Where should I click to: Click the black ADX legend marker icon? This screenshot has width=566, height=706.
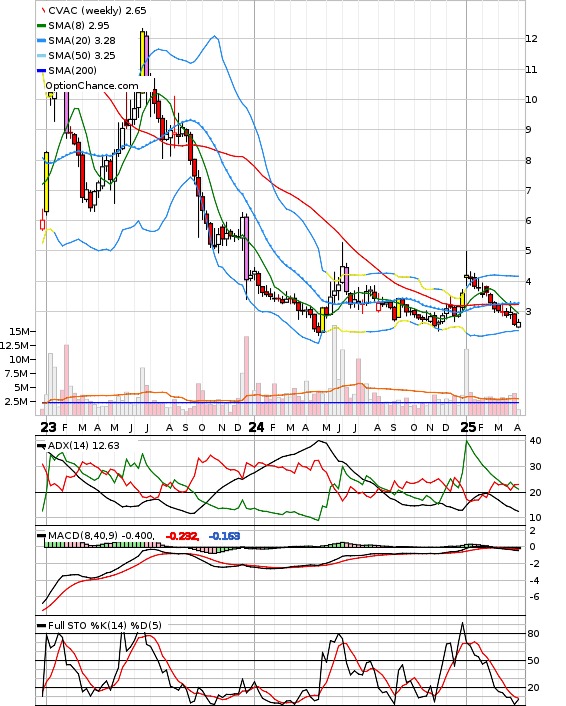pyautogui.click(x=41, y=446)
